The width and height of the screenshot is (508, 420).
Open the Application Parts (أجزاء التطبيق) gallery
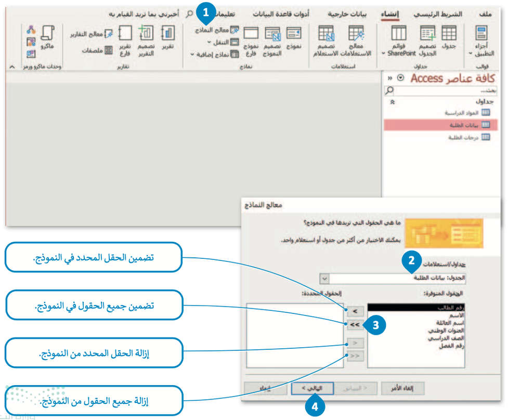[x=481, y=41]
